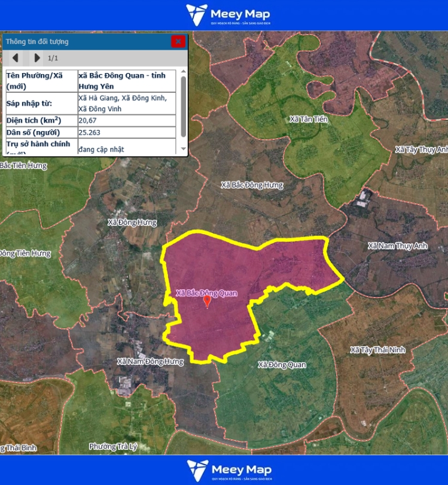Click the Dân số value 25.263 cell
448x485 pixels.
click(127, 132)
